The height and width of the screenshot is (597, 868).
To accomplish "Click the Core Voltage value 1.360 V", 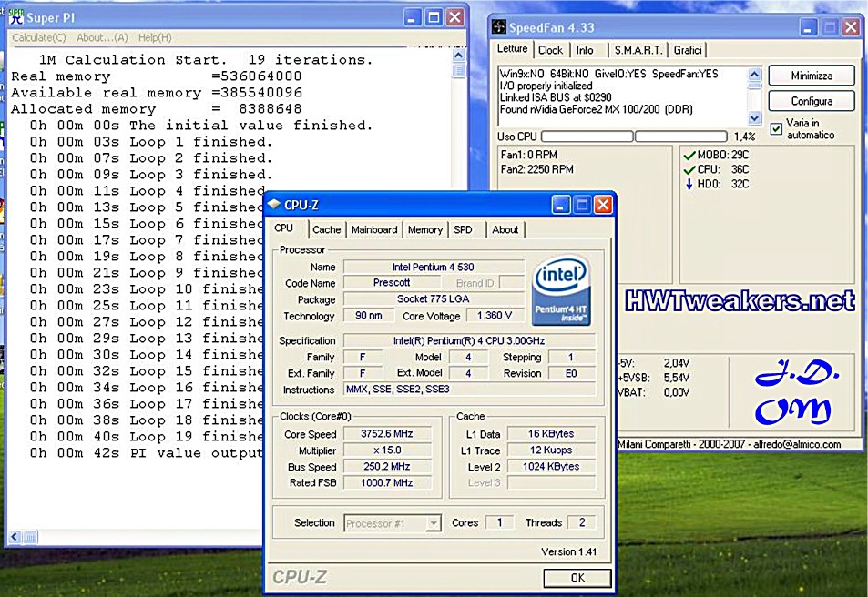I will pos(495,316).
